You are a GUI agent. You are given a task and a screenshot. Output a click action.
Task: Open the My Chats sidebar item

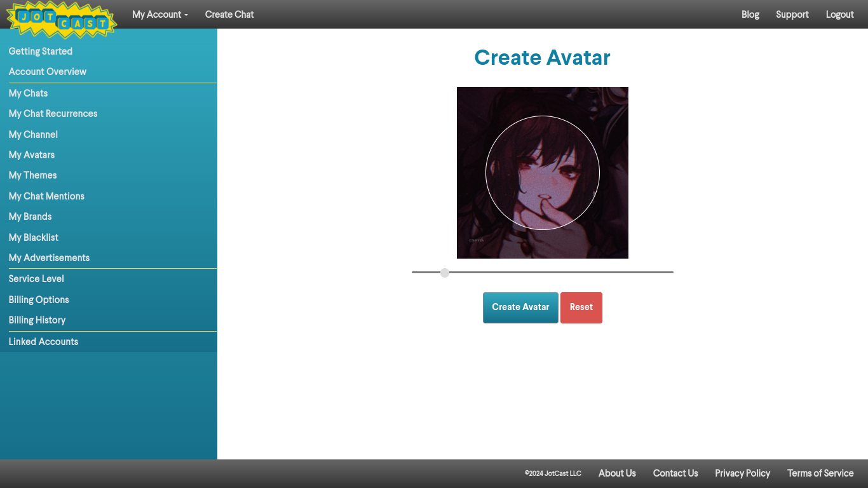point(28,93)
